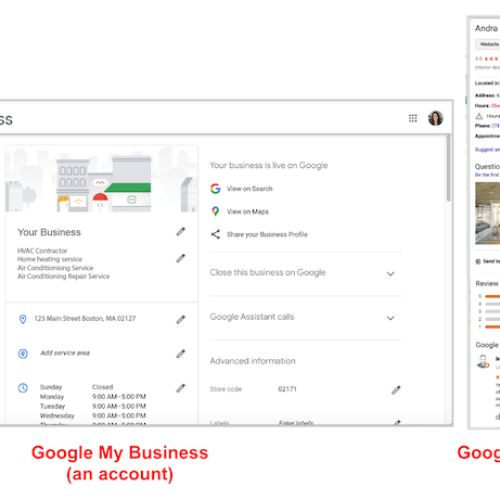Screen dimensions: 500x500
Task: Edit the Store code pencil
Action: click(396, 390)
